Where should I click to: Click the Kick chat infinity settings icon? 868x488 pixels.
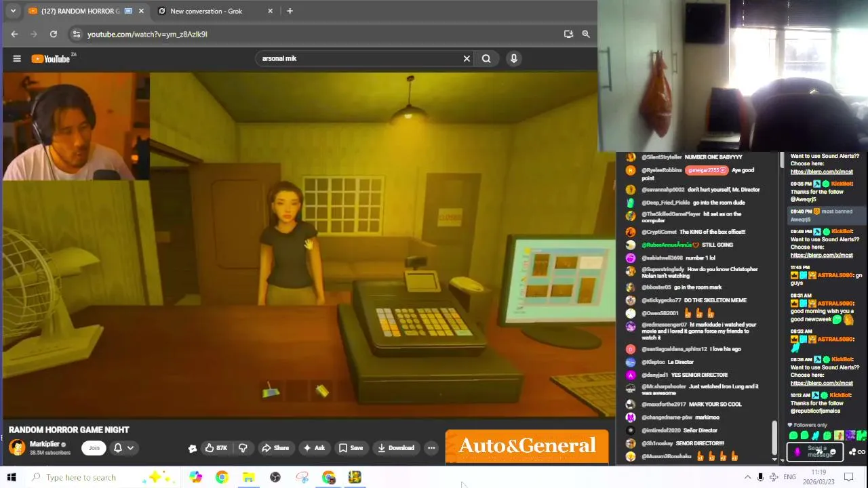[x=861, y=452]
